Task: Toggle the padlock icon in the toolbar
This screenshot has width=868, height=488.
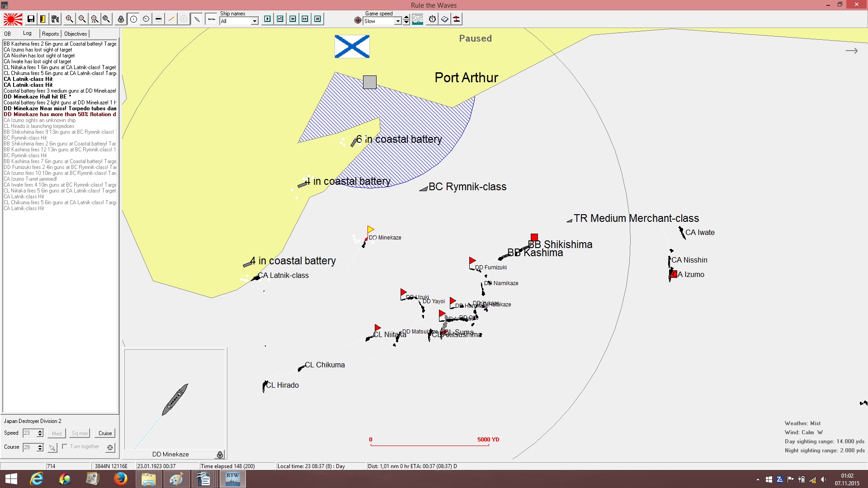Action: pos(121,19)
